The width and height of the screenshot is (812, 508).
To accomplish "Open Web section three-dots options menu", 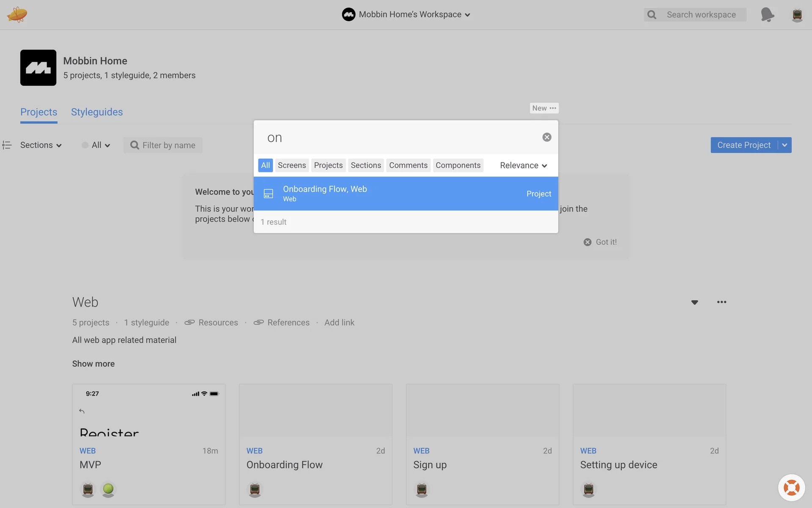I will point(721,302).
